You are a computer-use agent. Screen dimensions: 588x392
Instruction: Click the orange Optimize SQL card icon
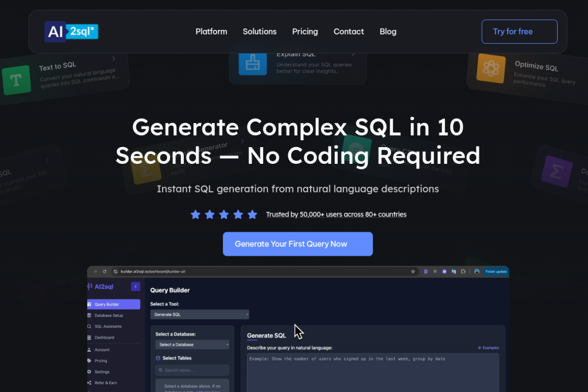click(491, 68)
